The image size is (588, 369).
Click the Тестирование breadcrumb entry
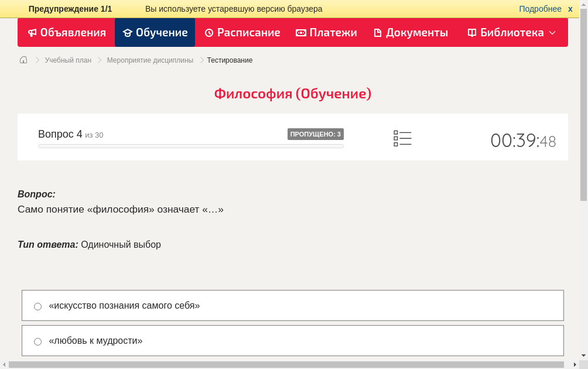(x=229, y=60)
